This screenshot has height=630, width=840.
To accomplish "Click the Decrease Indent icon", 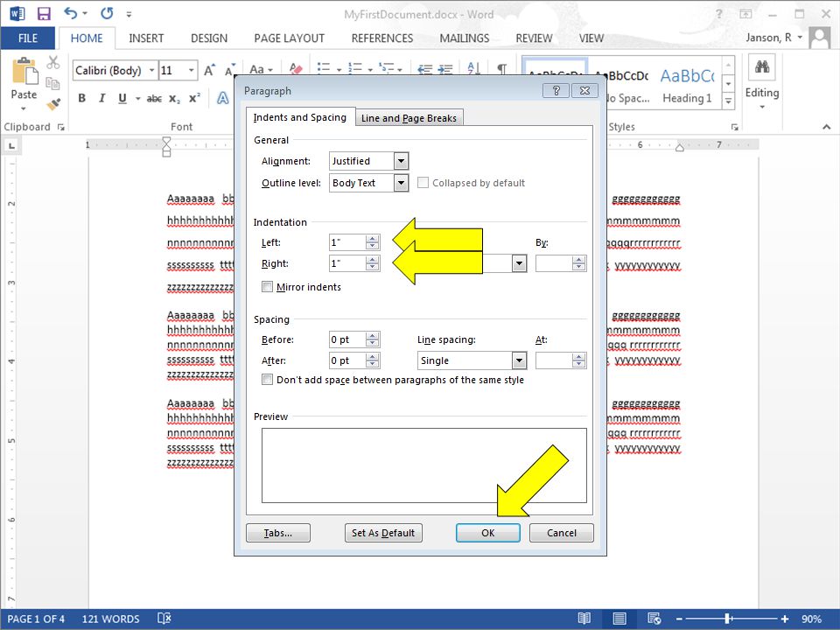I will click(x=425, y=68).
